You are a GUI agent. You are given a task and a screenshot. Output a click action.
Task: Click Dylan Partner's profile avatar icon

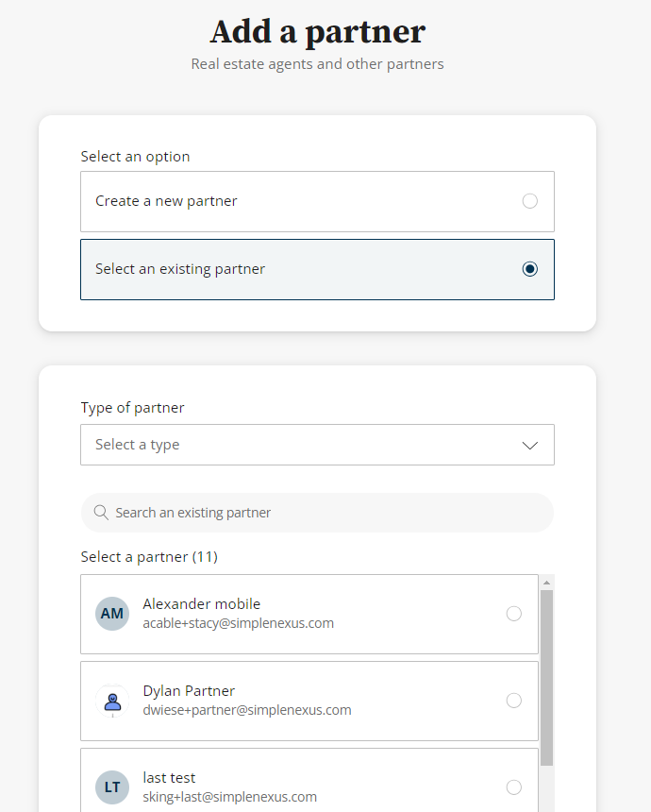[112, 701]
